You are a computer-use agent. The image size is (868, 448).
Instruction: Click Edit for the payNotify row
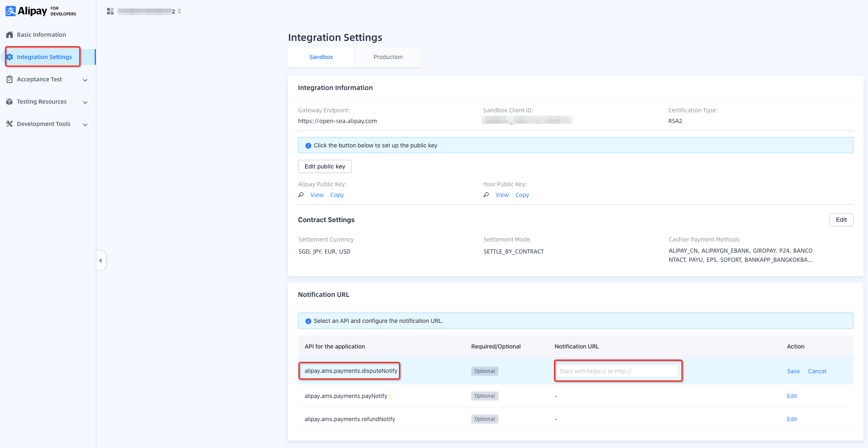point(792,396)
